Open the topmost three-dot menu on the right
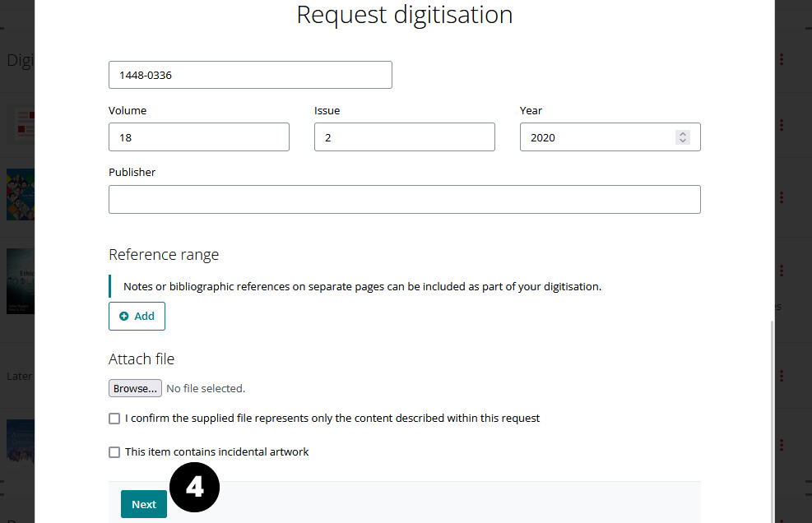The image size is (812, 523). coord(781,59)
